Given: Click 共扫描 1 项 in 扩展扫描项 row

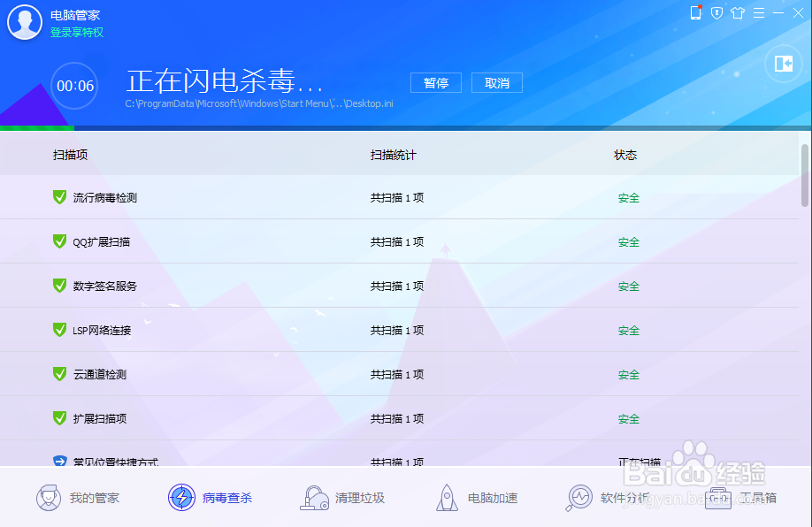Looking at the screenshot, I should (397, 418).
